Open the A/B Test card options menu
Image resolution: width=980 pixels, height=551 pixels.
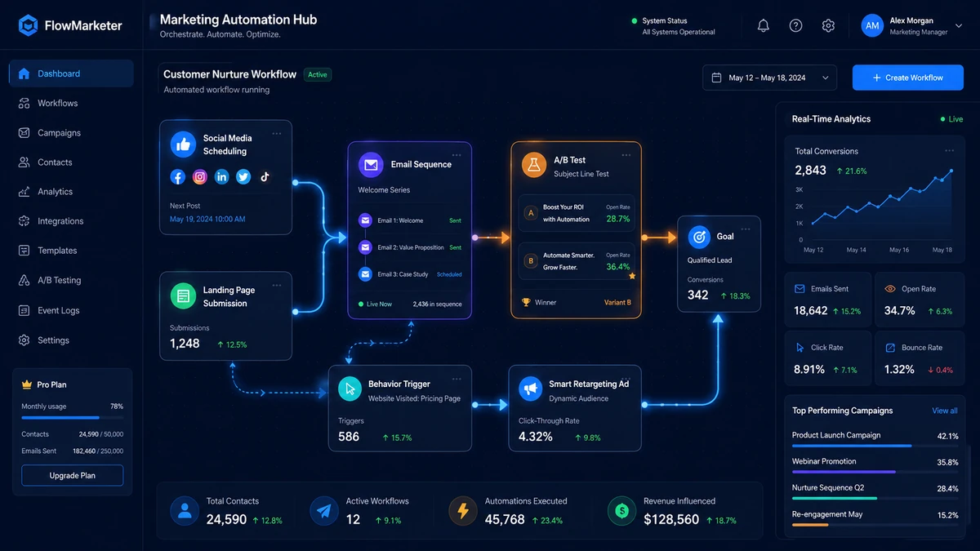tap(626, 154)
